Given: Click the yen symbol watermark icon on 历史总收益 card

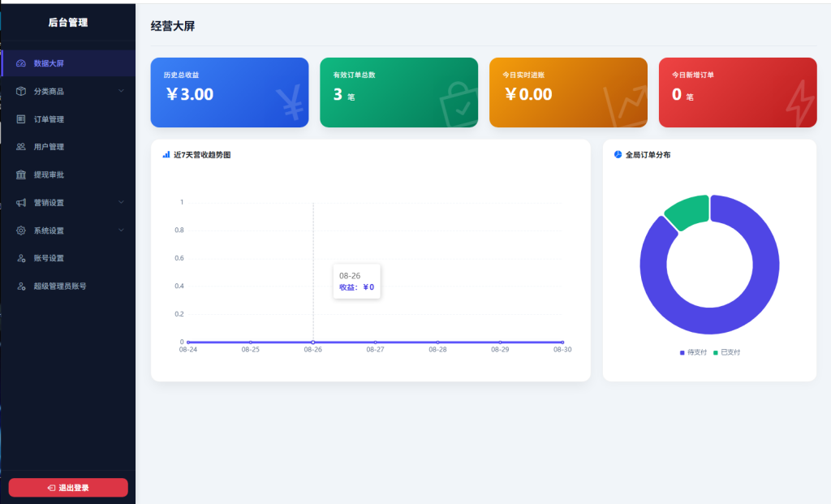Looking at the screenshot, I should pos(291,104).
